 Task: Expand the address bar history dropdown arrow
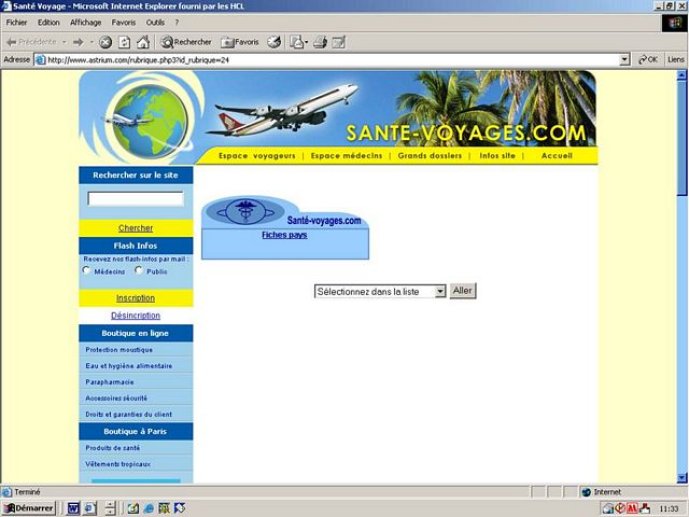[624, 60]
